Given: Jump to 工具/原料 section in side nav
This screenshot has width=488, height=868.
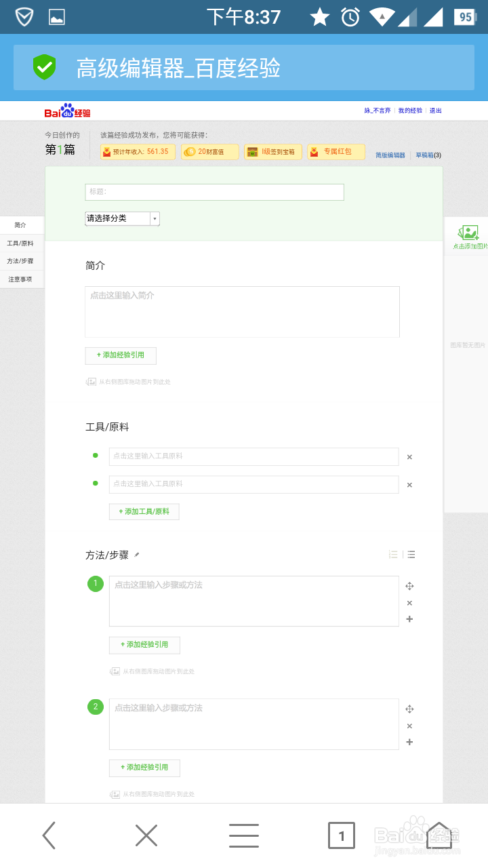Looking at the screenshot, I should 21,243.
